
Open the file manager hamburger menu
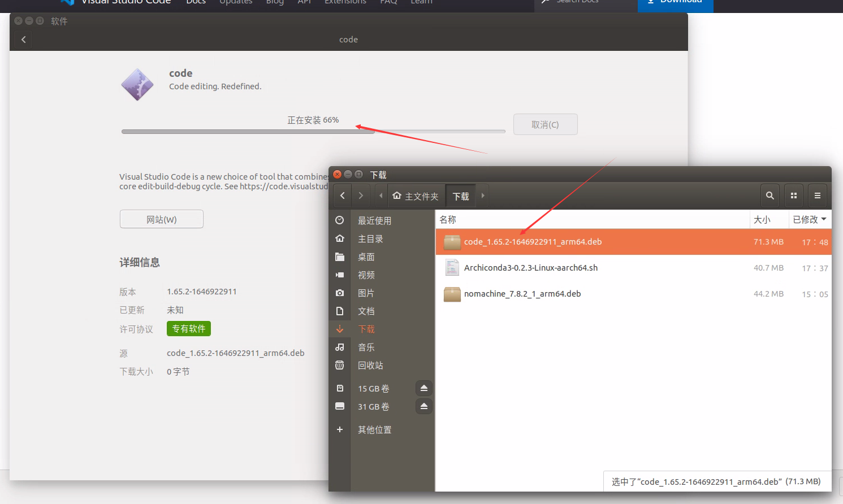pyautogui.click(x=817, y=195)
